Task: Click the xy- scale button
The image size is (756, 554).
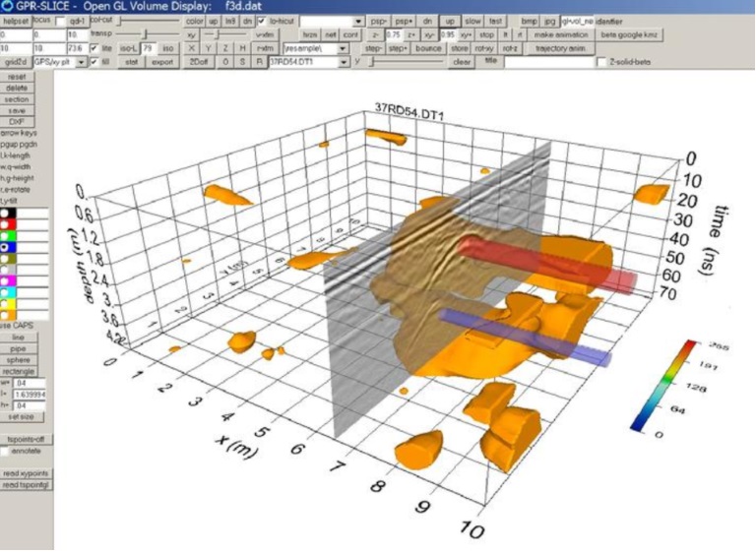Action: pyautogui.click(x=428, y=34)
